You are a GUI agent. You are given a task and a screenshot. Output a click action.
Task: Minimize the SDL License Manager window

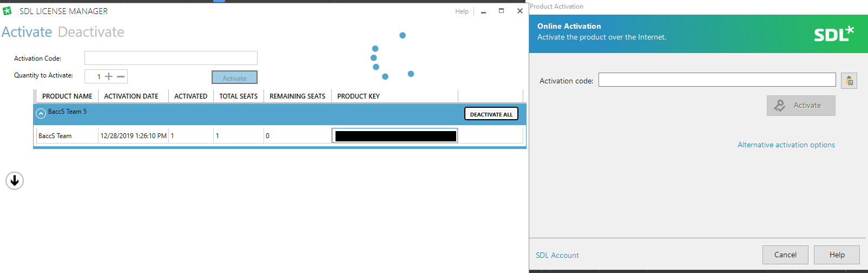pyautogui.click(x=483, y=11)
